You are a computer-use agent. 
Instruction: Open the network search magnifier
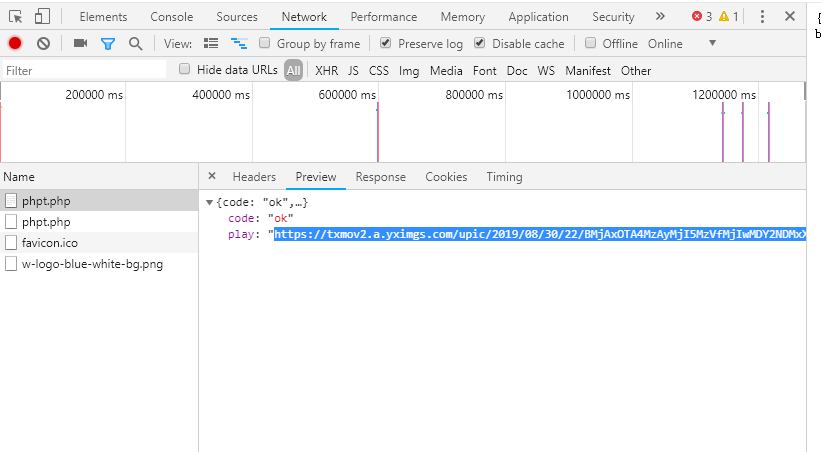pos(135,43)
